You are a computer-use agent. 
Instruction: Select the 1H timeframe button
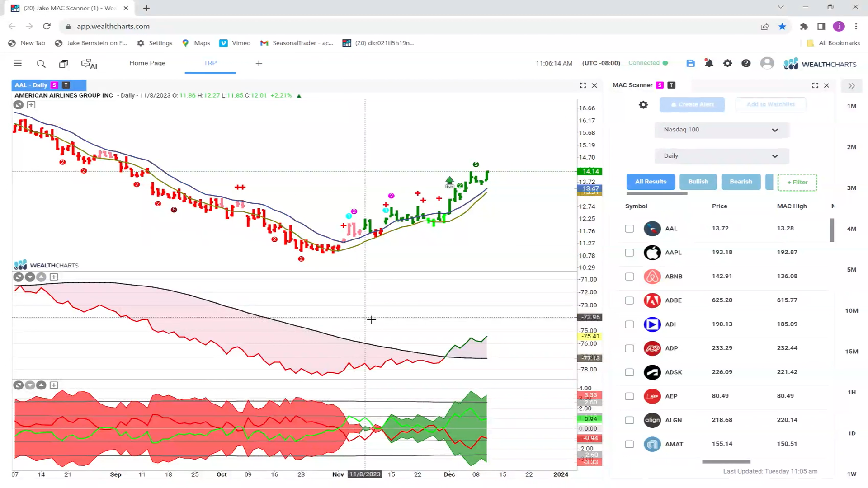(x=852, y=393)
